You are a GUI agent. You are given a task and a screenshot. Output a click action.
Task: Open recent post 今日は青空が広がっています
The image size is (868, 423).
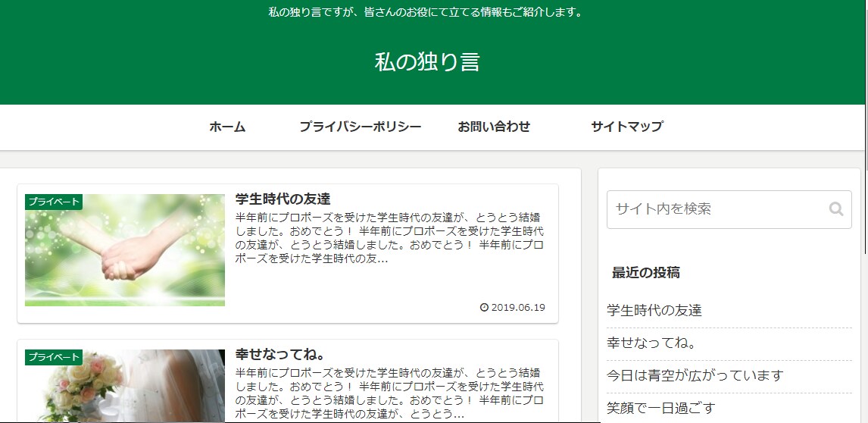tap(695, 376)
